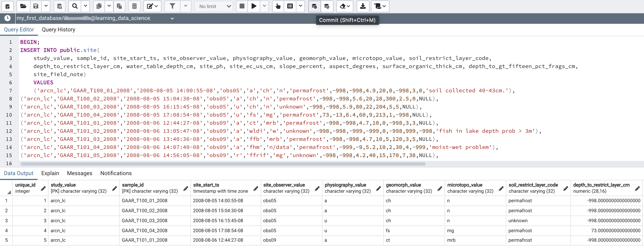Click the Find magnifier icon
This screenshot has width=644, height=246.
pyautogui.click(x=75, y=6)
